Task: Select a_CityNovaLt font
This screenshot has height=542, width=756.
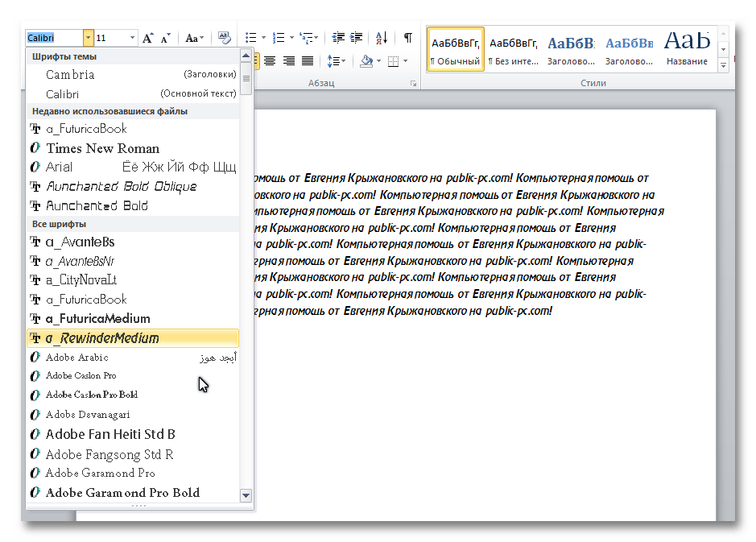Action: click(133, 280)
